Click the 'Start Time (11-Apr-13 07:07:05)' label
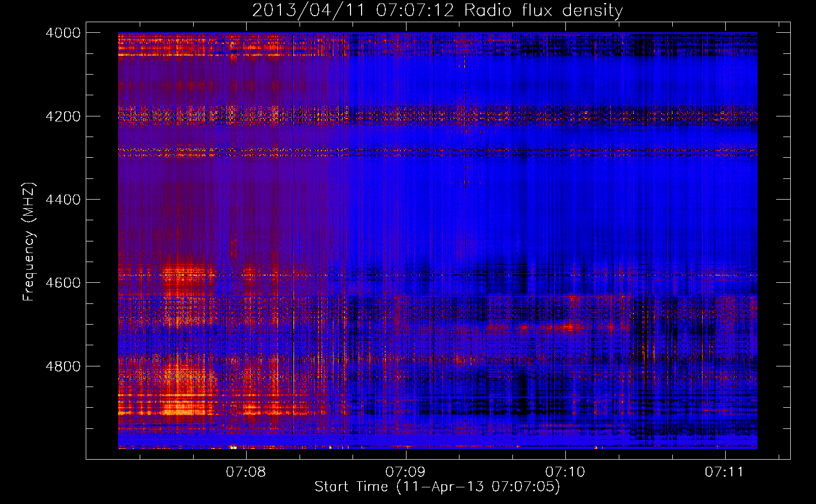This screenshot has width=816, height=504. (x=437, y=487)
